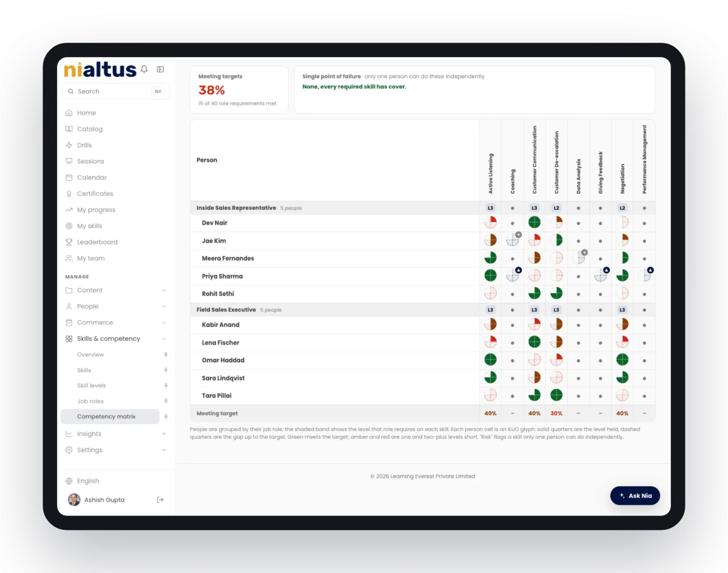
Task: Click the nialtus logo
Action: pyautogui.click(x=100, y=69)
